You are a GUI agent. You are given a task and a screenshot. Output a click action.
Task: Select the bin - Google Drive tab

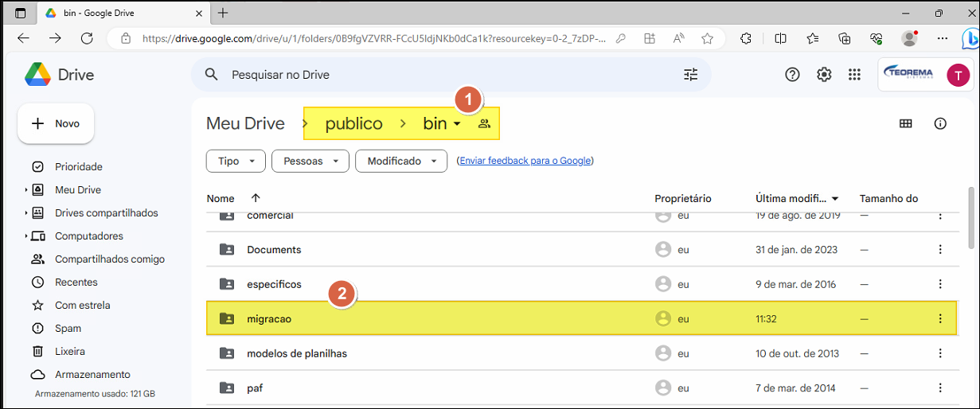click(123, 13)
